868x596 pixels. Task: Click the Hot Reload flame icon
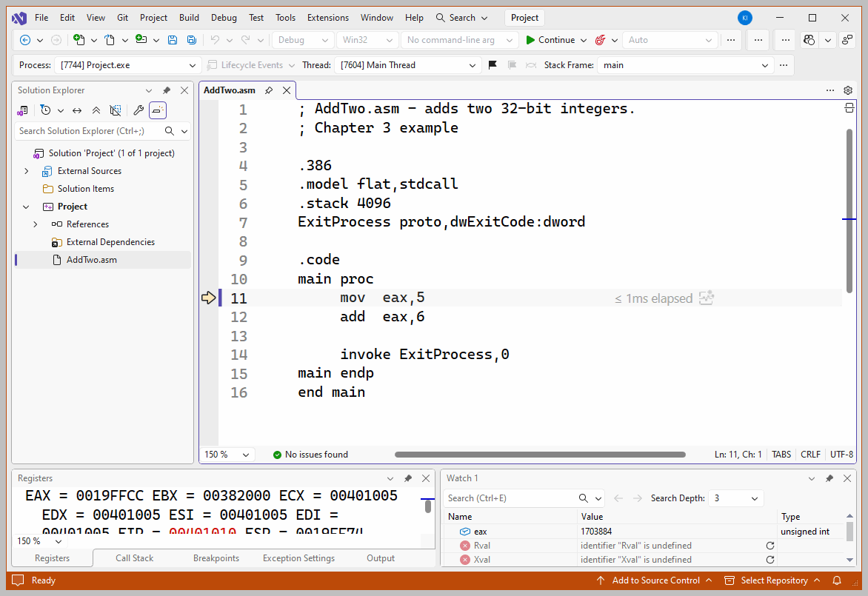pyautogui.click(x=601, y=40)
